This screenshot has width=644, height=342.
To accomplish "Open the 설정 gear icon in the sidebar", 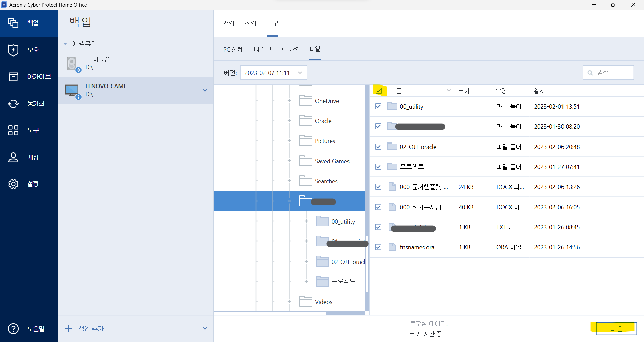I will [13, 184].
